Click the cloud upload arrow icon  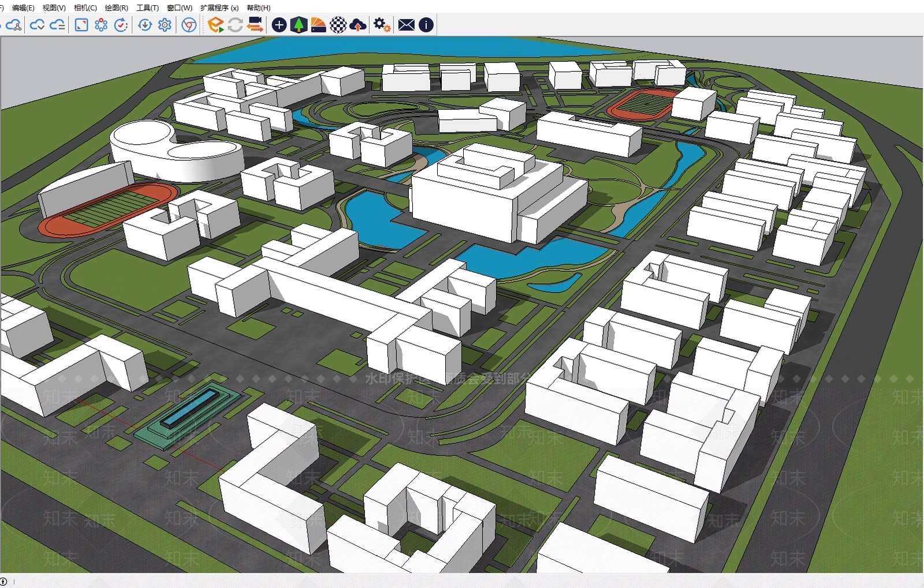[358, 25]
